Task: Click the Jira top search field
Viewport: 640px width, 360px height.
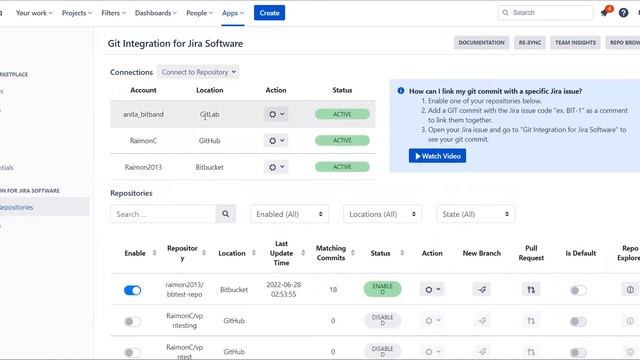Action: (x=545, y=13)
